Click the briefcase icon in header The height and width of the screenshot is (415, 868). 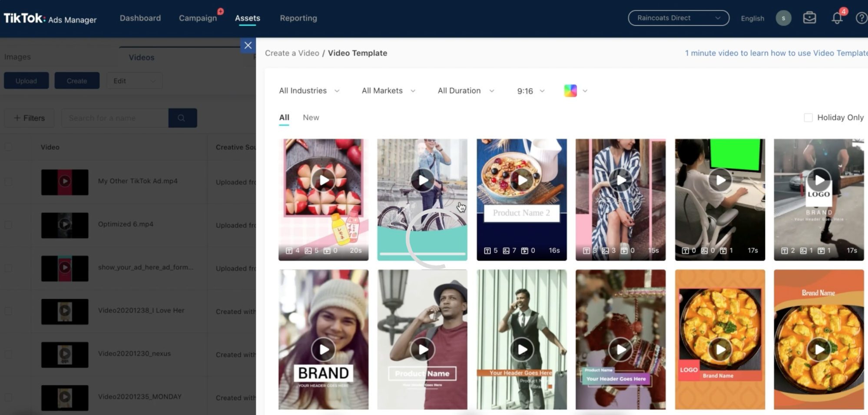coord(809,18)
